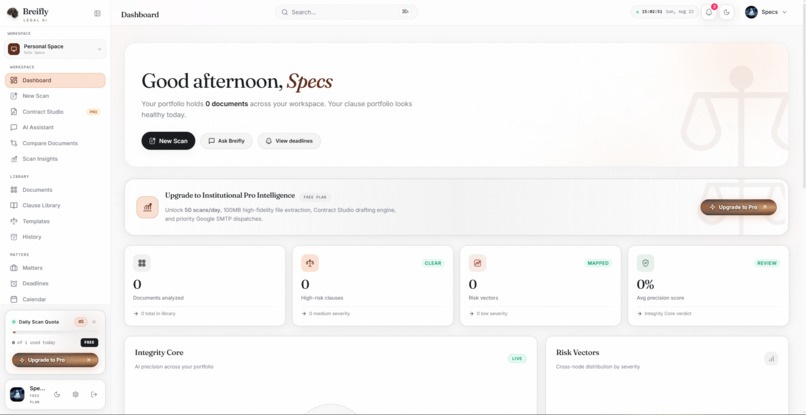Click the Breifly logo icon
806x415 pixels.
[12, 13]
